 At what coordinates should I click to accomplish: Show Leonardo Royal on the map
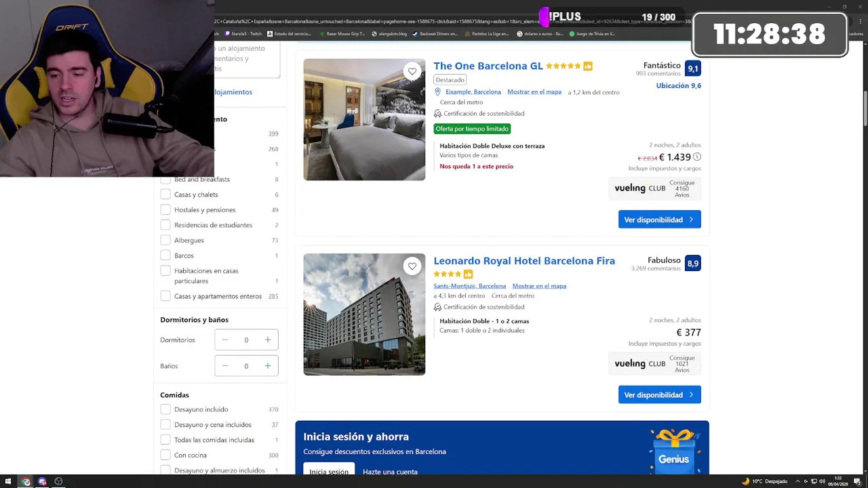[539, 286]
